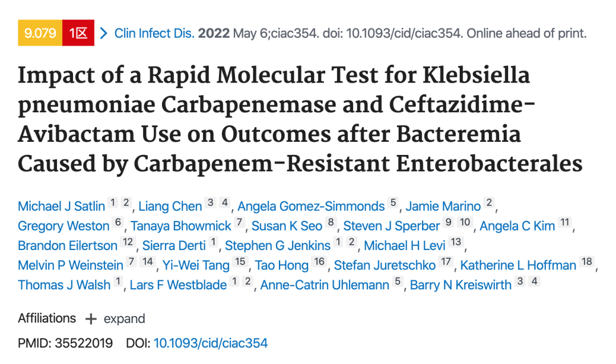Click the red 1区 ranking badge
The width and height of the screenshot is (616, 364).
point(78,33)
